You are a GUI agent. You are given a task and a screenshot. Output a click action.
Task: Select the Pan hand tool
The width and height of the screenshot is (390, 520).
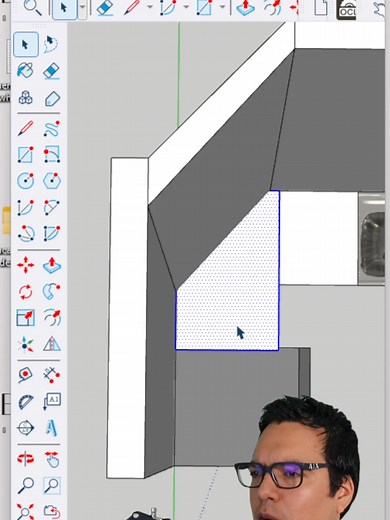click(52, 459)
